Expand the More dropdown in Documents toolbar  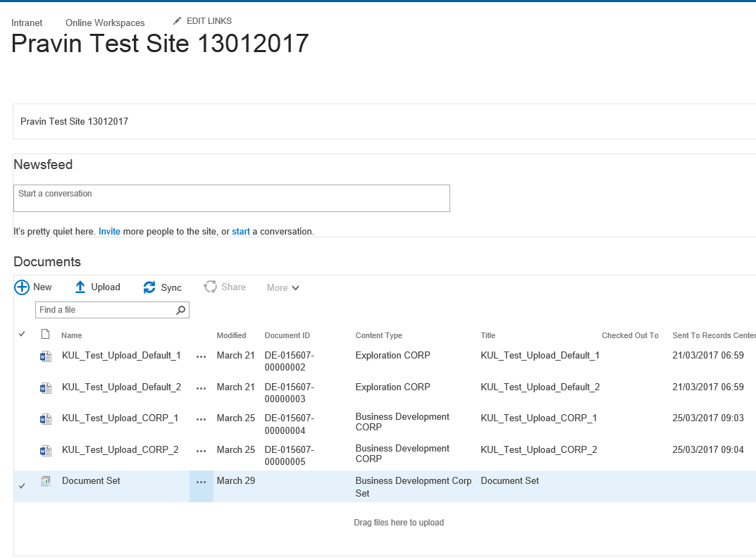283,287
